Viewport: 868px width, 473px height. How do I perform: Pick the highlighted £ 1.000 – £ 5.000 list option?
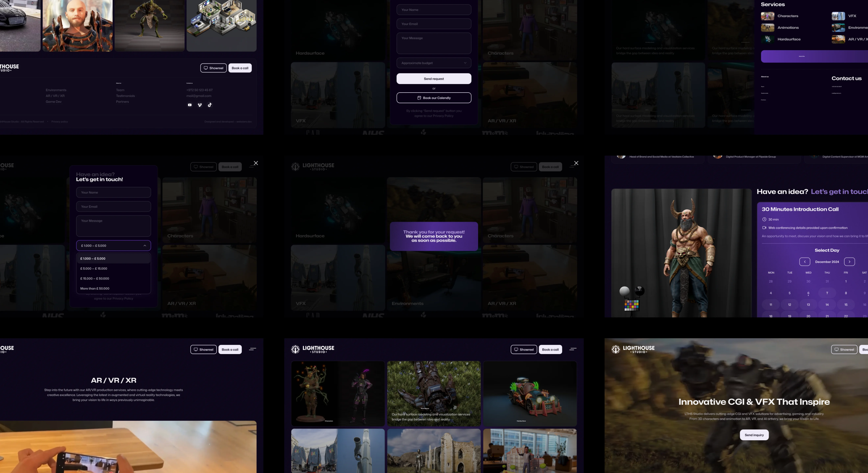[114, 259]
